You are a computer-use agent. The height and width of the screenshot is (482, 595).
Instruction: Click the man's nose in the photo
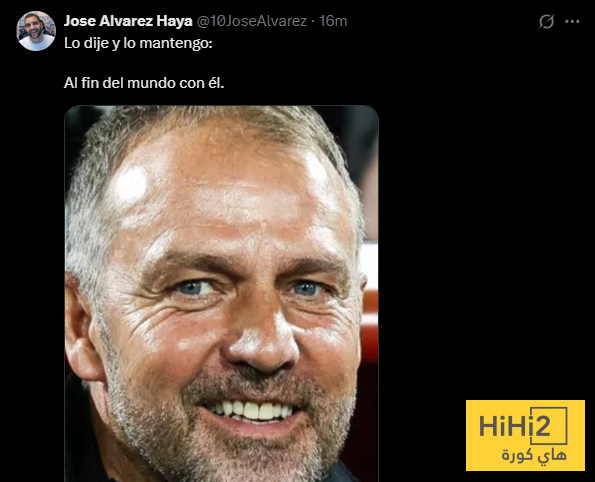coord(260,340)
